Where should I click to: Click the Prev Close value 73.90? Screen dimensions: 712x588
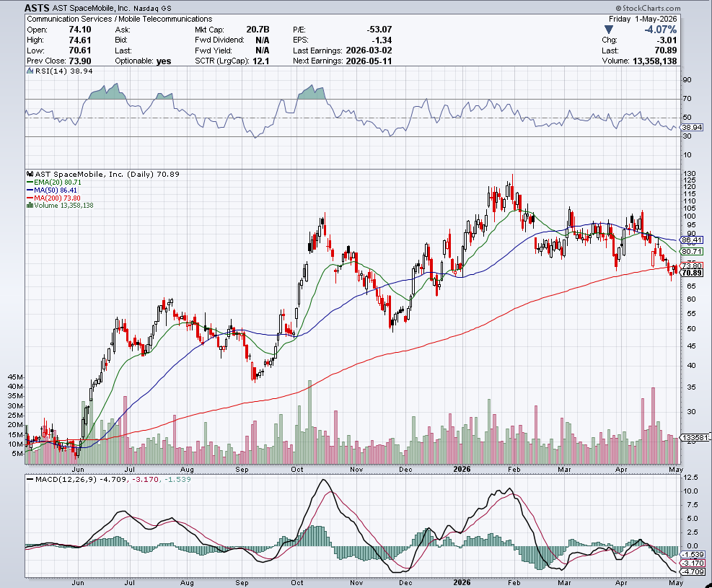point(80,61)
